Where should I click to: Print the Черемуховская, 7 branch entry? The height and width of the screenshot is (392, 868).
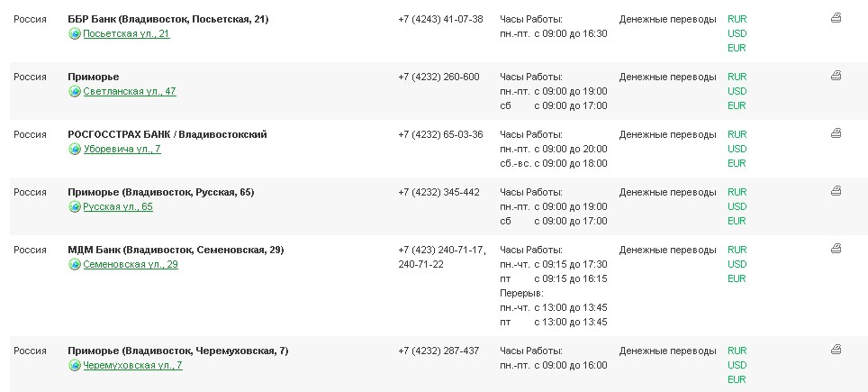click(836, 350)
